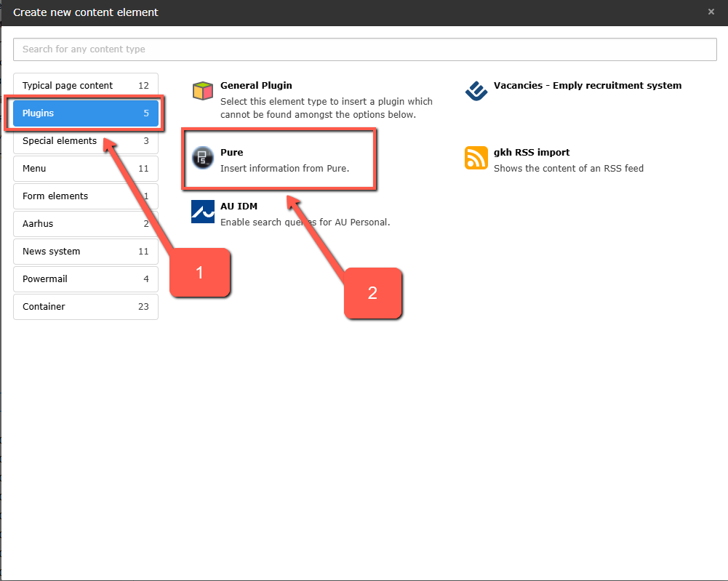Switch to the Powermail category
This screenshot has width=728, height=581.
tap(85, 279)
